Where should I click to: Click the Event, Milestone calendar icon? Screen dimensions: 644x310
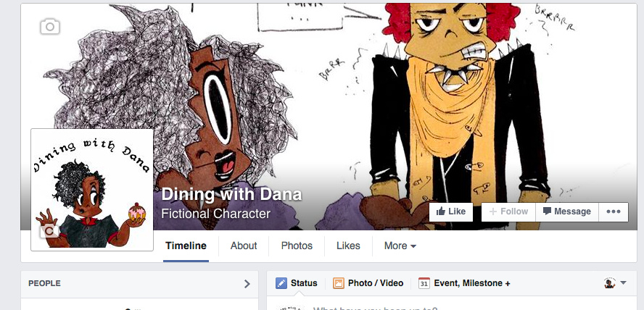tap(424, 283)
